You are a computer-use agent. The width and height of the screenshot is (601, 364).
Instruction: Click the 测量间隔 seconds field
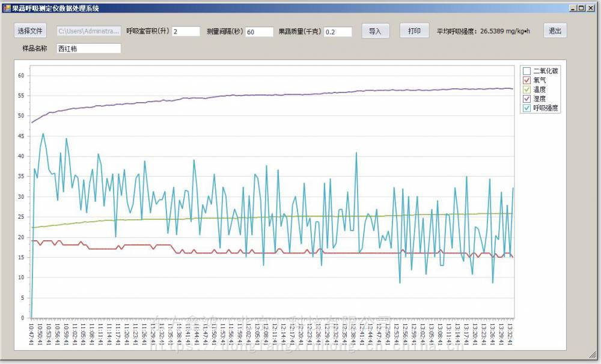pyautogui.click(x=259, y=32)
